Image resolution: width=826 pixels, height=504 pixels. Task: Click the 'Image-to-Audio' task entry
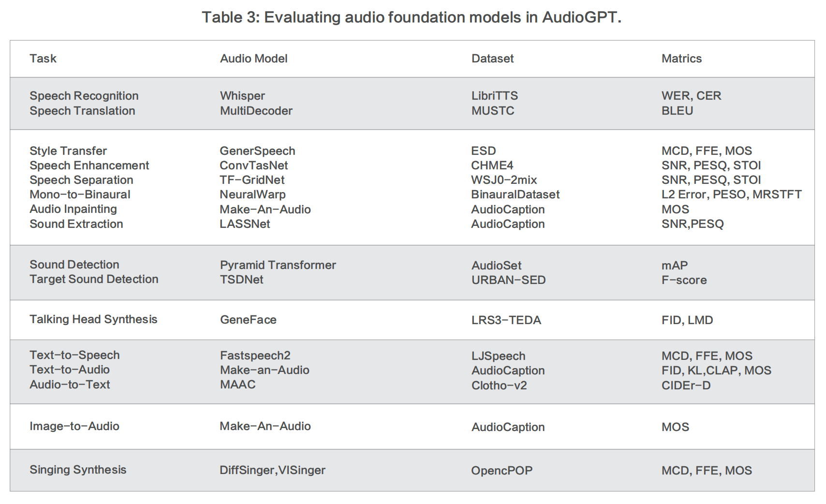click(x=74, y=426)
